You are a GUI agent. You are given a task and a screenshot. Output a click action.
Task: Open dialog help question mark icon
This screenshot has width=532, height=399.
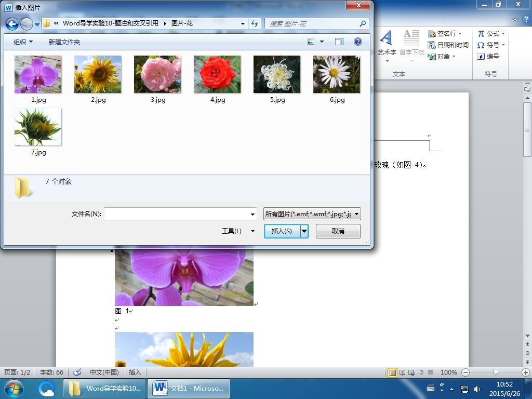coord(358,42)
